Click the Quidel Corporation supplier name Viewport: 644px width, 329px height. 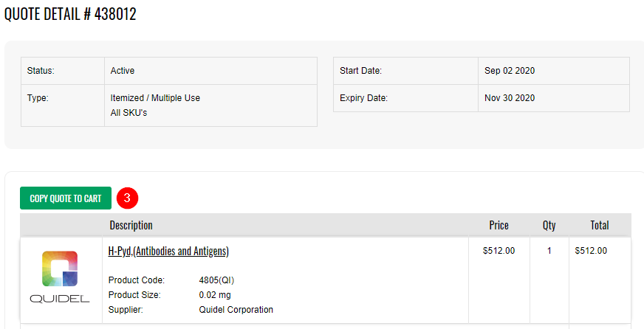[x=236, y=310]
